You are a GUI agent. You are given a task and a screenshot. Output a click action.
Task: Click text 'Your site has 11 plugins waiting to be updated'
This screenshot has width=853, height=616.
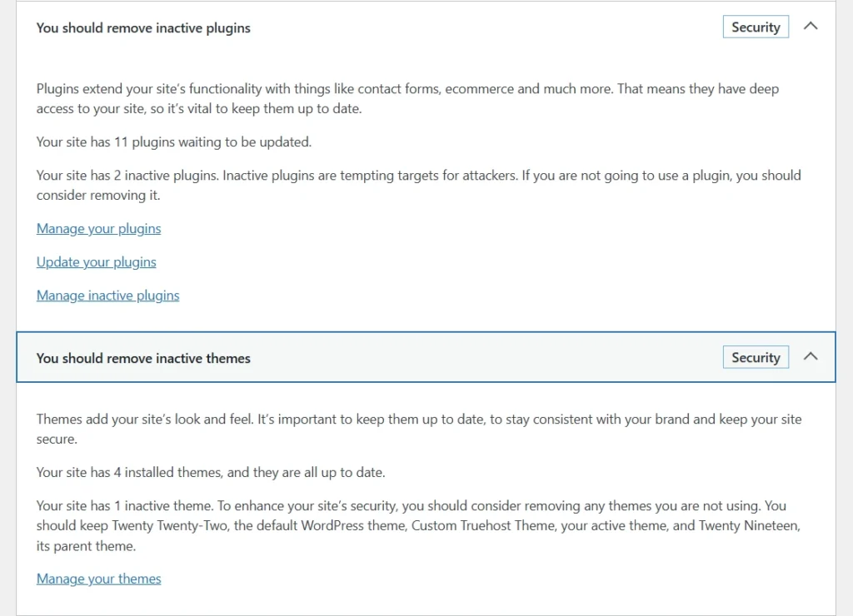[173, 142]
